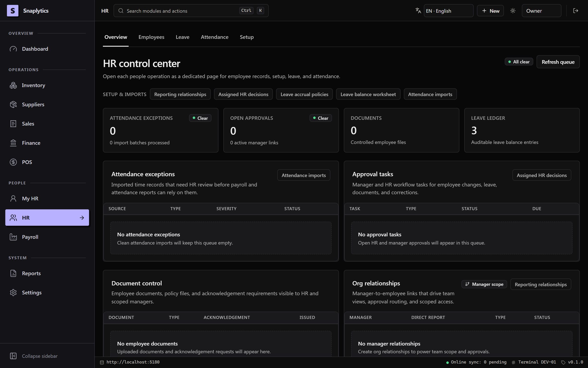
Task: Click the Refresh queue button
Action: pos(558,62)
